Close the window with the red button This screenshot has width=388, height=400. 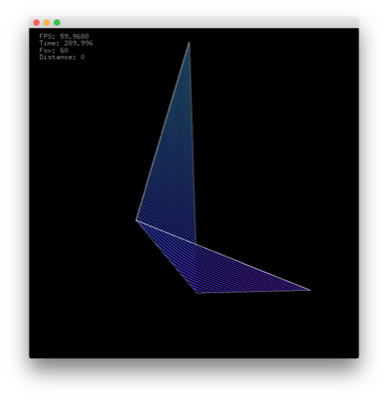(36, 23)
